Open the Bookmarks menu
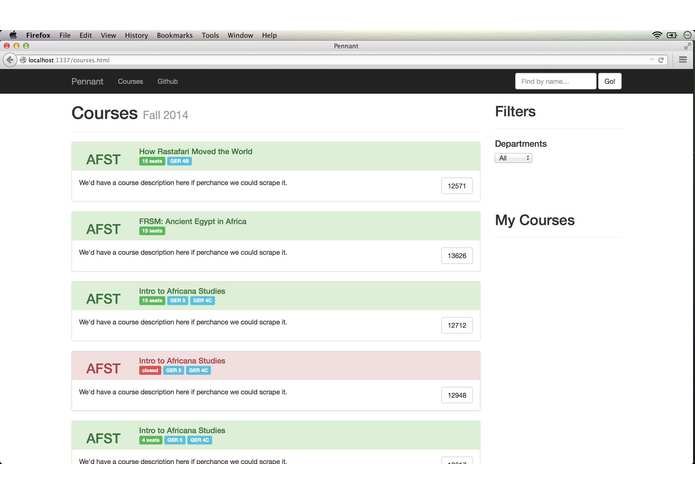Screen dimensions: 695x494 (x=175, y=35)
